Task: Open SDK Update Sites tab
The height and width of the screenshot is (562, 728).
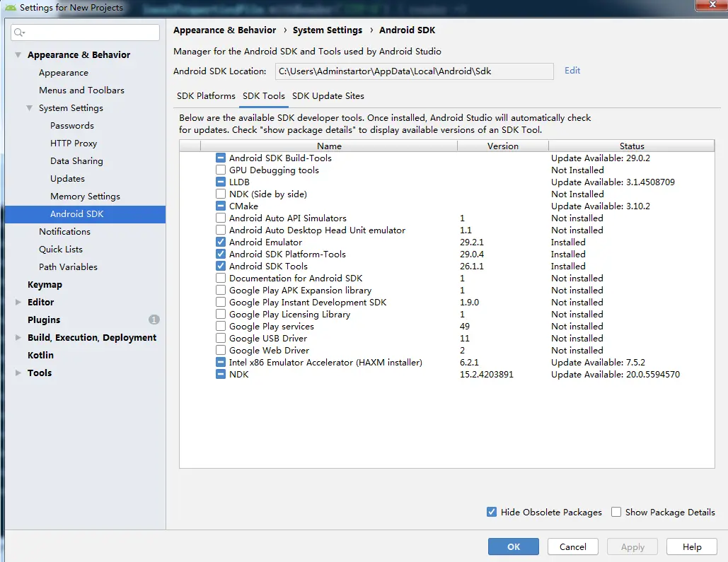Action: coord(328,96)
